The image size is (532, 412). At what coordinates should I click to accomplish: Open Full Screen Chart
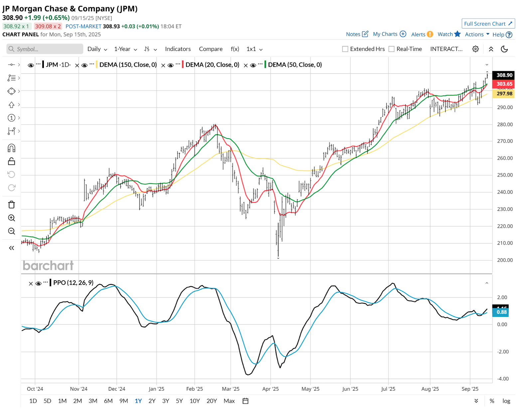[488, 24]
